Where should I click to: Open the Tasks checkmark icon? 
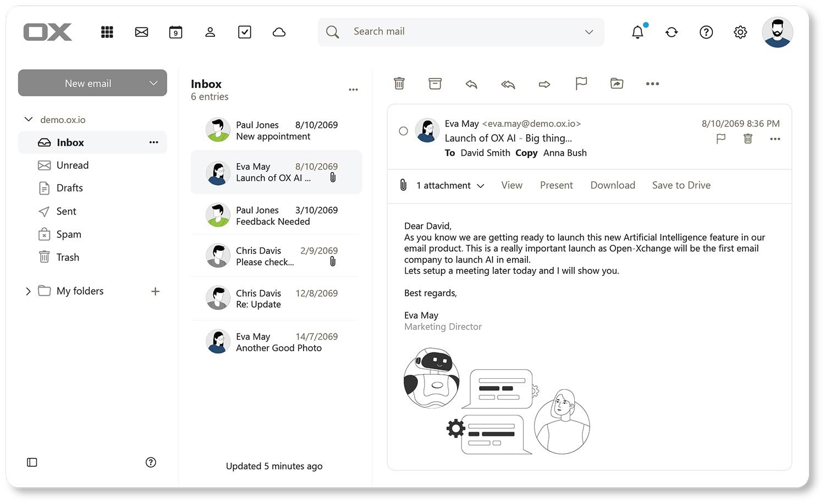[x=244, y=32]
